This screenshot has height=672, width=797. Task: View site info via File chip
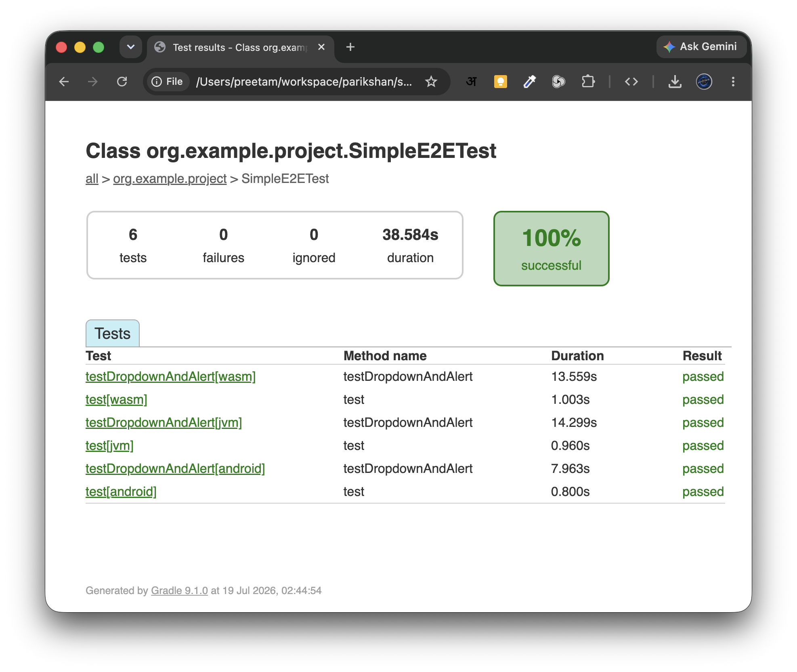pos(168,82)
